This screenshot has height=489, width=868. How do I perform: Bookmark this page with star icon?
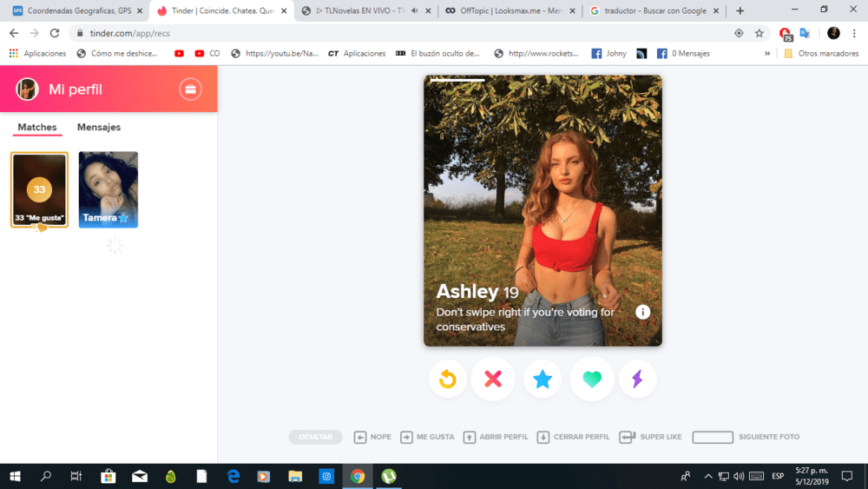click(759, 33)
